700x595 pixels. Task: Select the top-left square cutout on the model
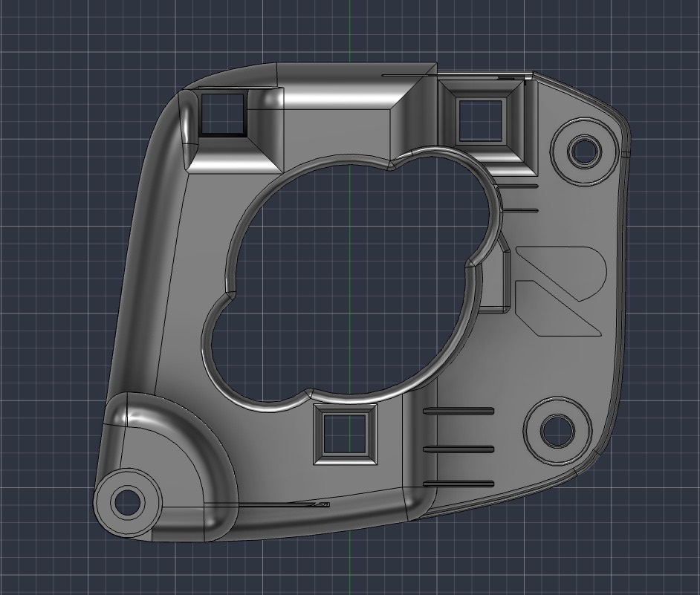coord(222,114)
